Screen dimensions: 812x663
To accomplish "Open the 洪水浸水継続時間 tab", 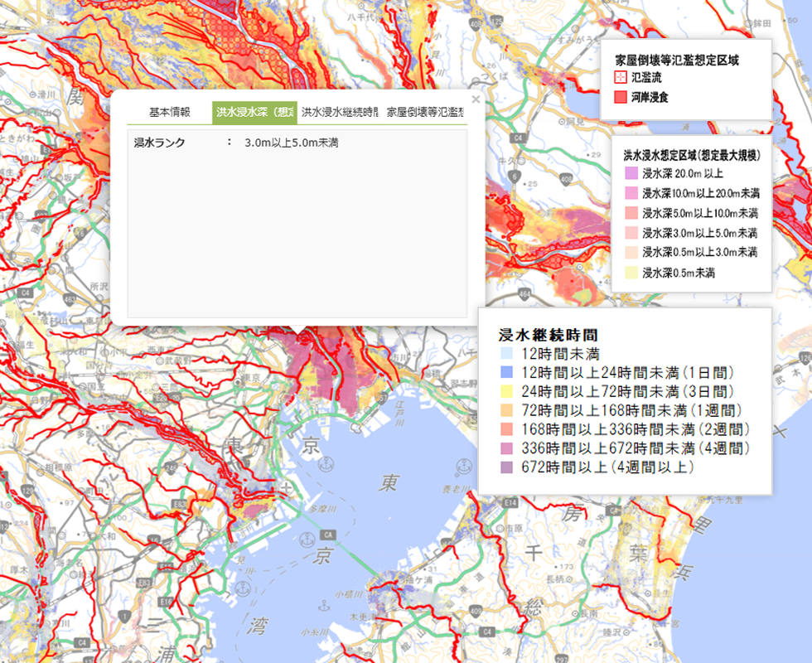I will click(x=340, y=112).
